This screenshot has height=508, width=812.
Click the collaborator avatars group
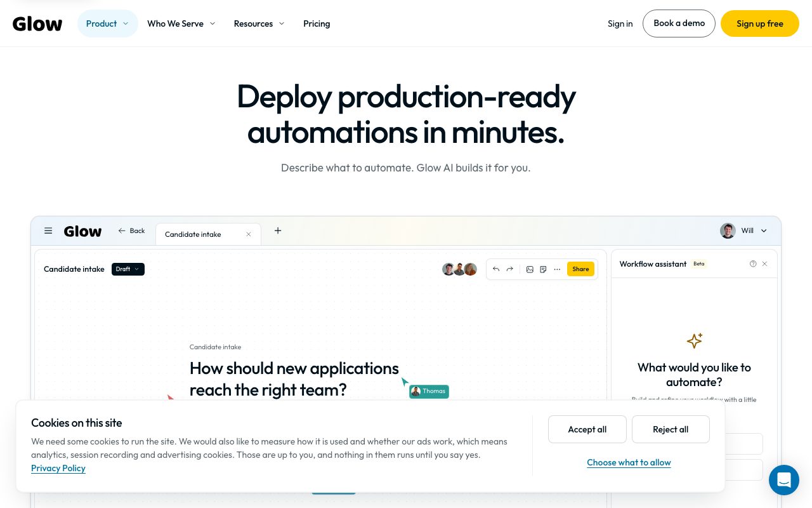click(x=459, y=269)
